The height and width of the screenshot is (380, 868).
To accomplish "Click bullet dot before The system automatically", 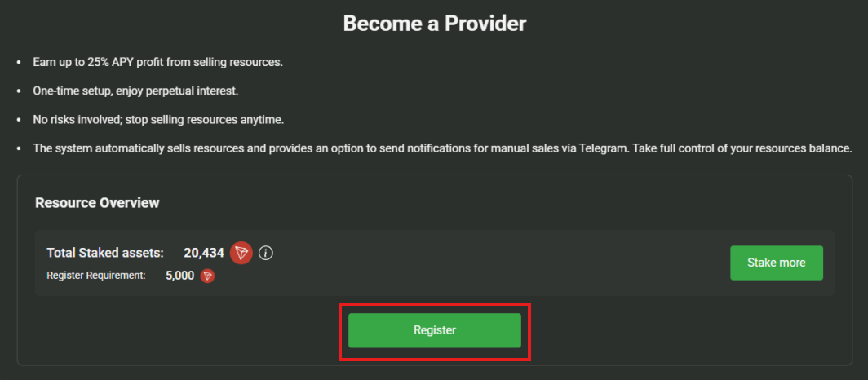I will [19, 148].
